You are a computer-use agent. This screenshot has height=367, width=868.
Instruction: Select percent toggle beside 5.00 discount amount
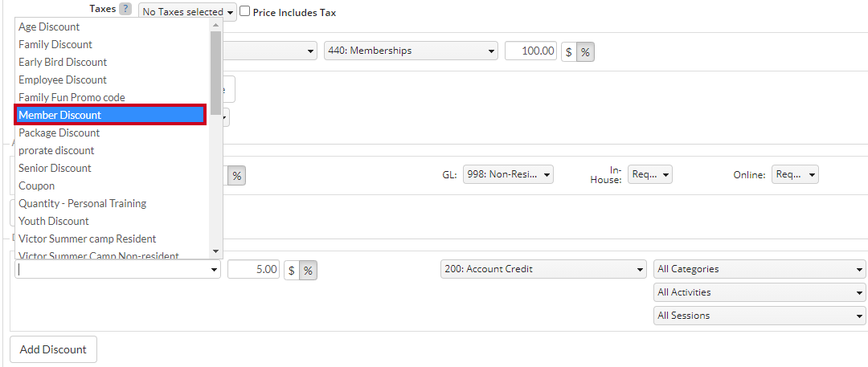[309, 270]
